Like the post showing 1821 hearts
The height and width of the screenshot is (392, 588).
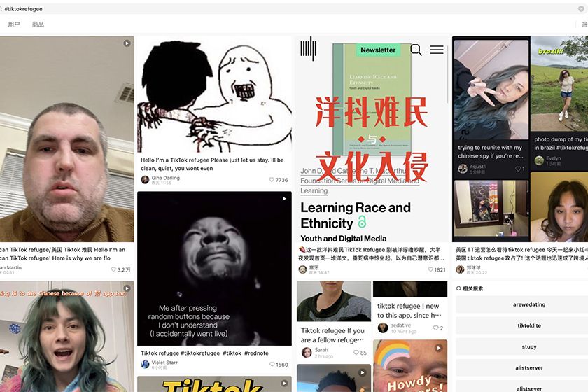click(x=430, y=269)
